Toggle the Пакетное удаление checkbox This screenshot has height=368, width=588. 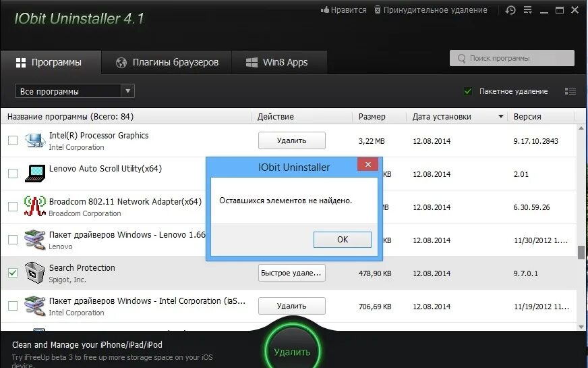point(467,91)
